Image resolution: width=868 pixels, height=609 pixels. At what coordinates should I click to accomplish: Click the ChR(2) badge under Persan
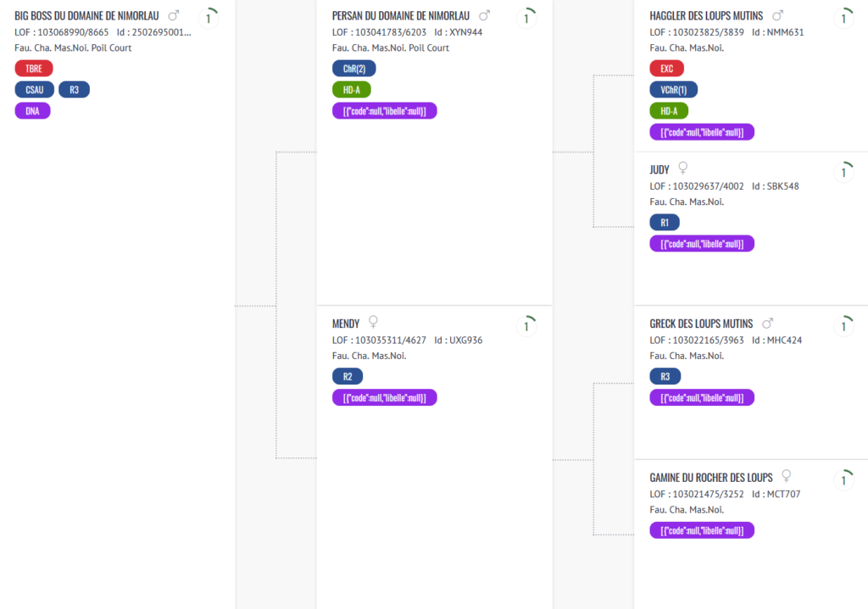click(354, 69)
